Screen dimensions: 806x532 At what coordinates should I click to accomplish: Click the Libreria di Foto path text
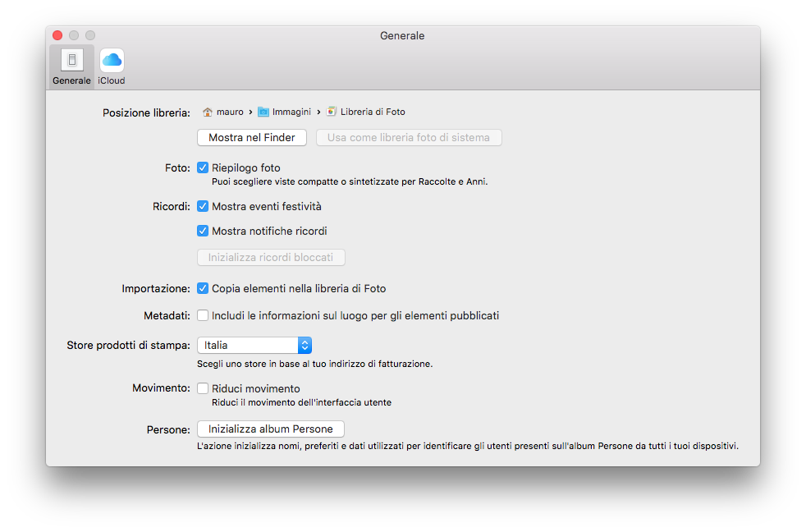373,112
